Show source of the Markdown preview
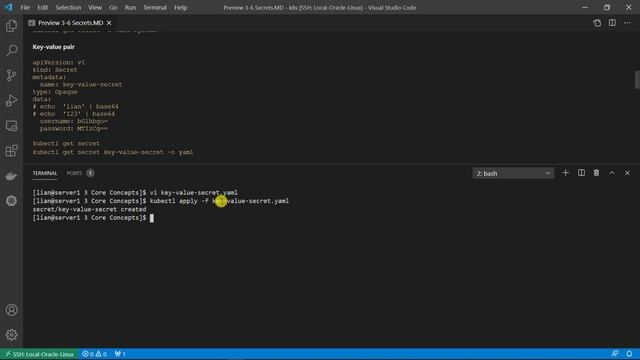The height and width of the screenshot is (360, 640). pos(597,23)
